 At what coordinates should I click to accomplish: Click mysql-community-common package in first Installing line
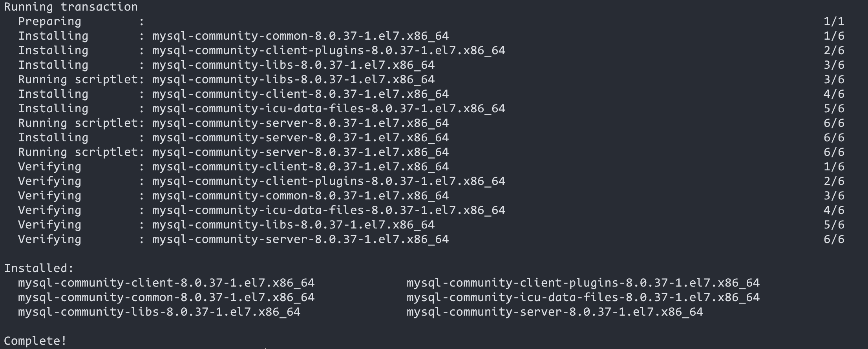pos(300,36)
